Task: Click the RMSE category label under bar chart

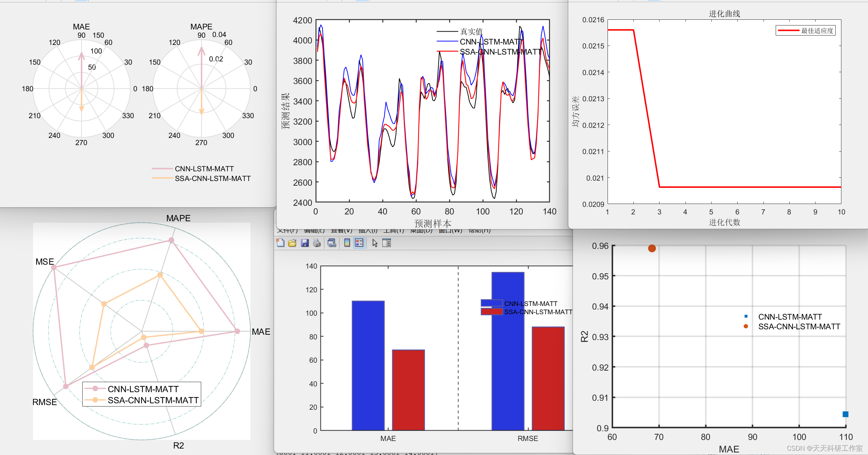Action: 528,438
